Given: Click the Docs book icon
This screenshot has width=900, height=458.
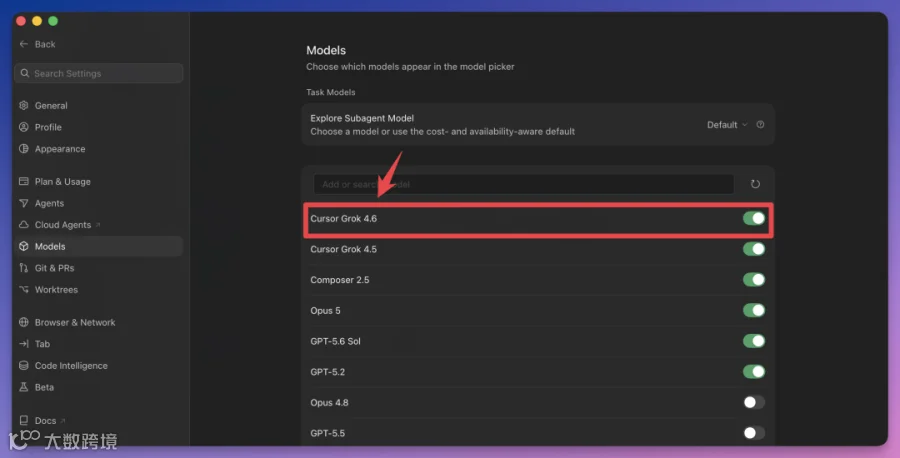Looking at the screenshot, I should click(24, 420).
